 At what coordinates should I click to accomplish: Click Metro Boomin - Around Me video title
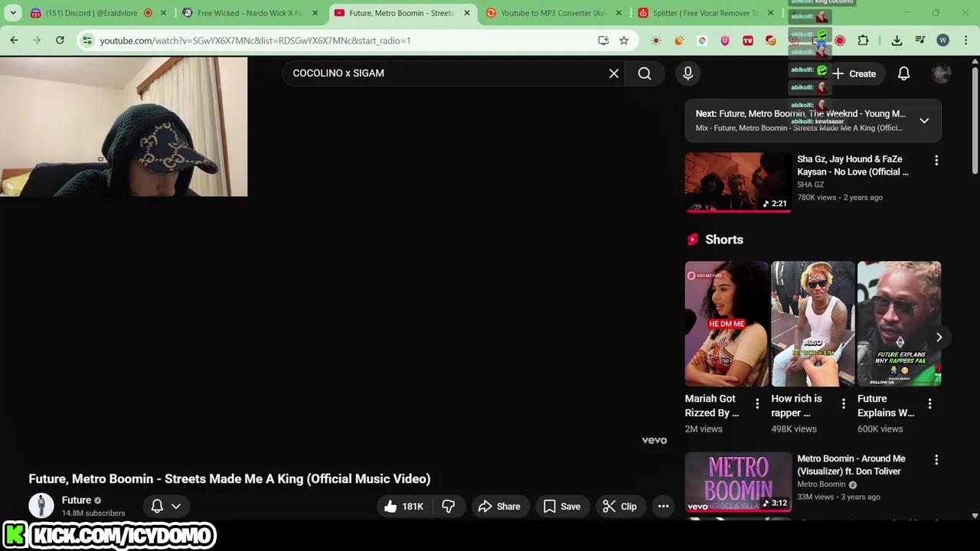pyautogui.click(x=851, y=465)
